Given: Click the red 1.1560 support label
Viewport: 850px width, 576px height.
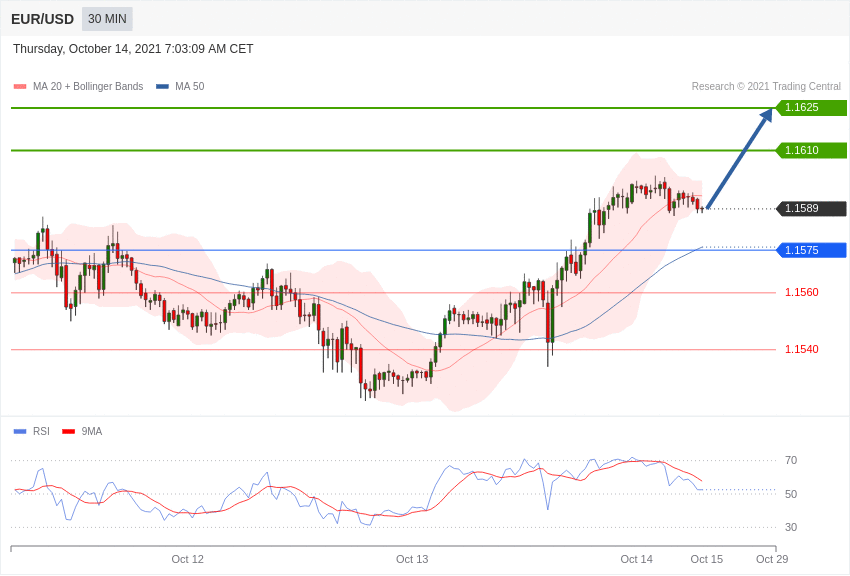Looking at the screenshot, I should 802,293.
